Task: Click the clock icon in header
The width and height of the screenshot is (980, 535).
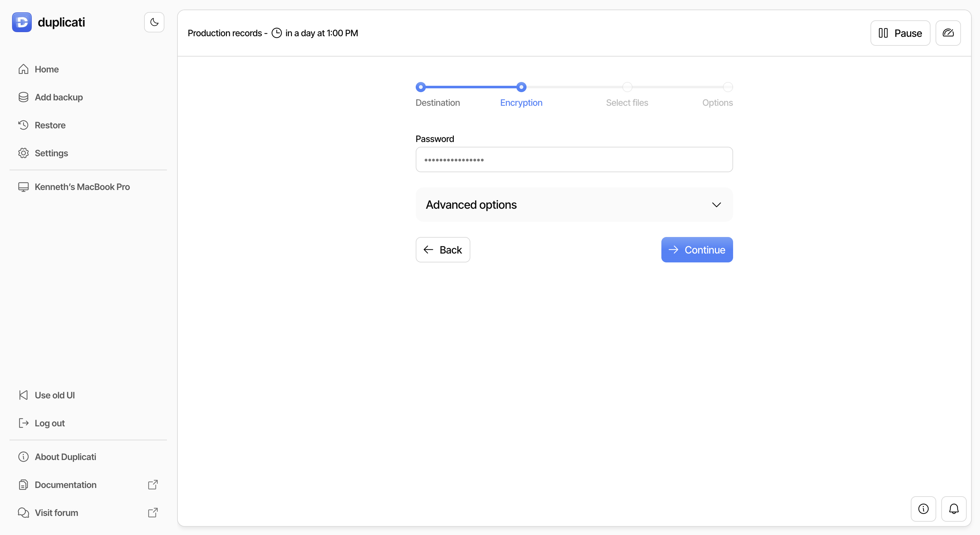Action: click(276, 33)
